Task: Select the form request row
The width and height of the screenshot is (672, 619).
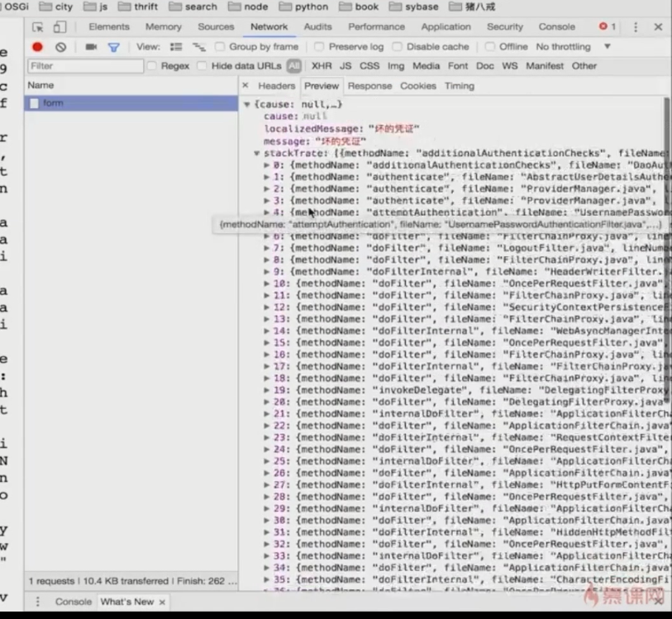Action: 131,103
